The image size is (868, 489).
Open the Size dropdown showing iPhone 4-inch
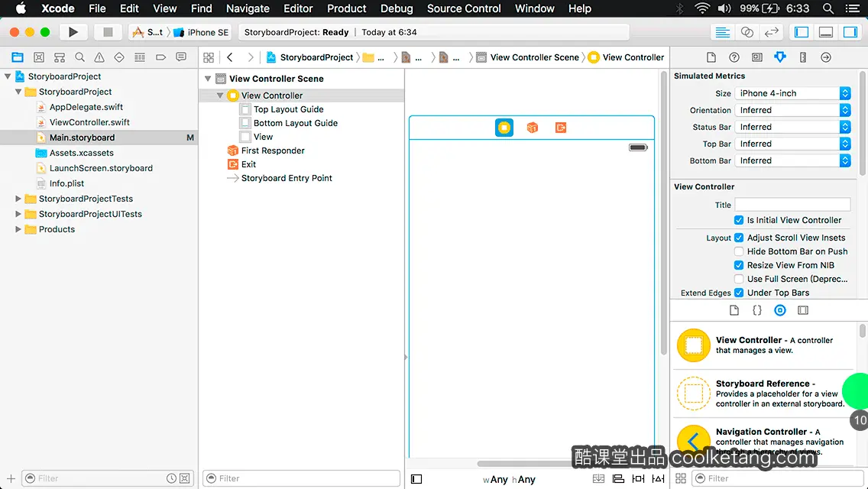(x=792, y=93)
